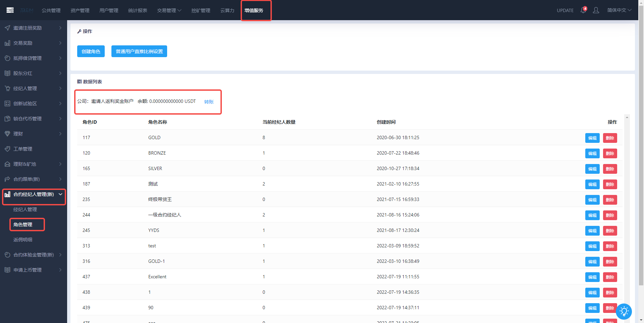The width and height of the screenshot is (644, 323).
Task: Open the 返佣明细 submenu item
Action: (x=23, y=240)
